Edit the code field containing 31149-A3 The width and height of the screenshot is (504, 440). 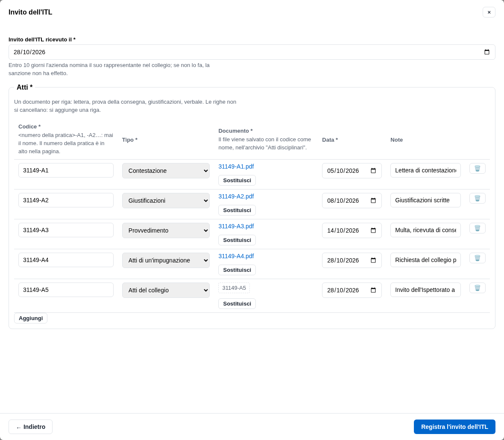coord(66,230)
